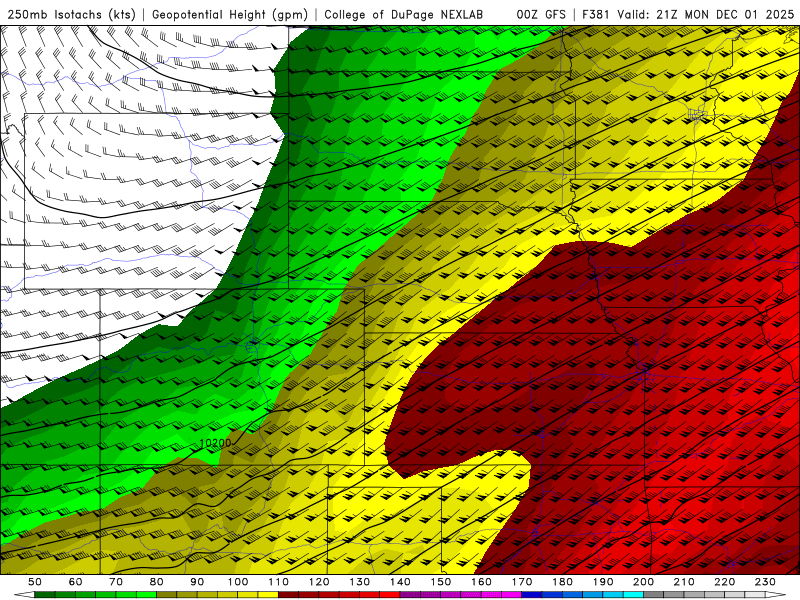
Task: Click the '230' colorbar scale label
Action: [x=765, y=582]
